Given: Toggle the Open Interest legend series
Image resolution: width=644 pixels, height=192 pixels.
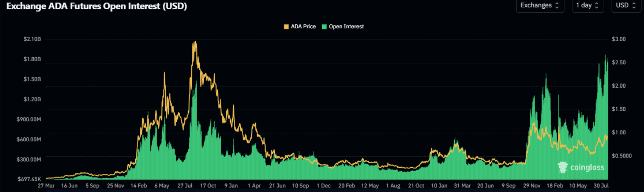Looking at the screenshot, I should coord(343,27).
